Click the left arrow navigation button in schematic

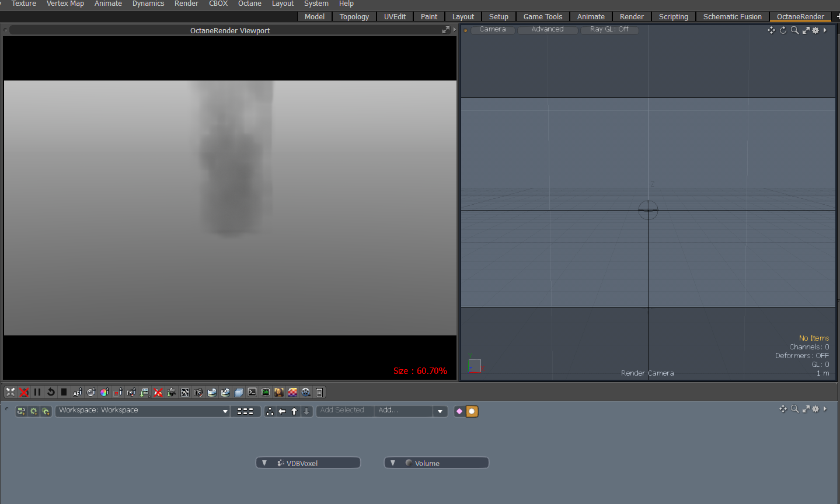282,411
